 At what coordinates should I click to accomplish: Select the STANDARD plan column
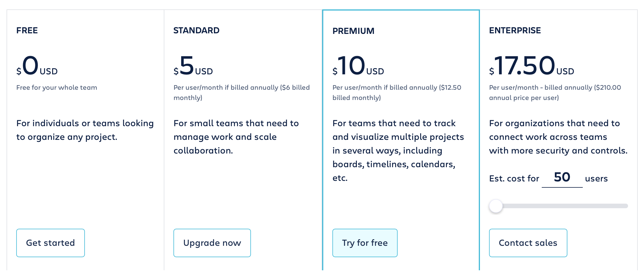coord(197,30)
